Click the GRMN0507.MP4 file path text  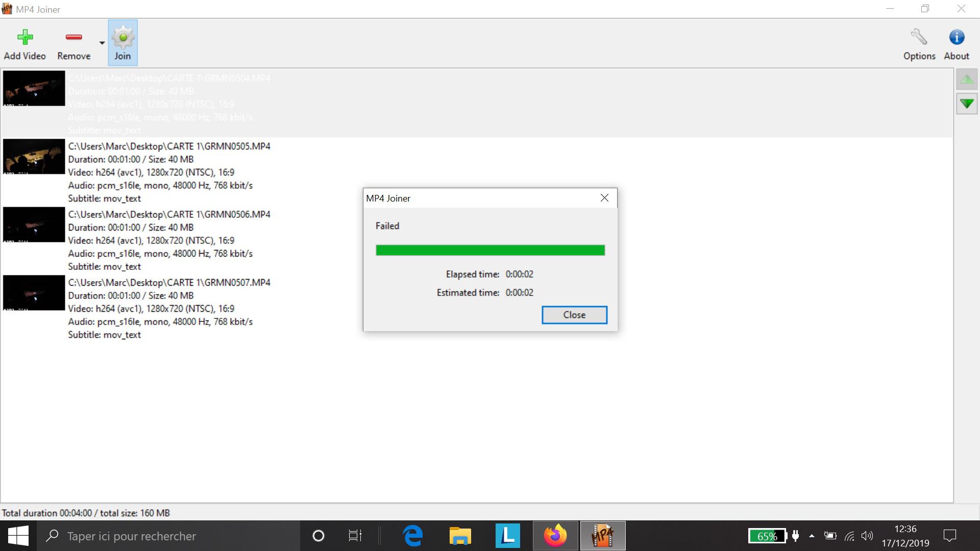(169, 283)
